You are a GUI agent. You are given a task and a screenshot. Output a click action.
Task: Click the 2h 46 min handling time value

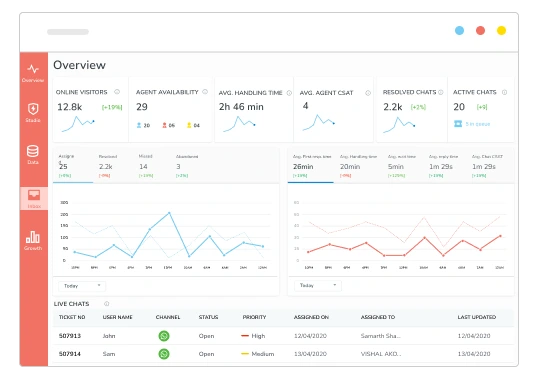click(241, 107)
